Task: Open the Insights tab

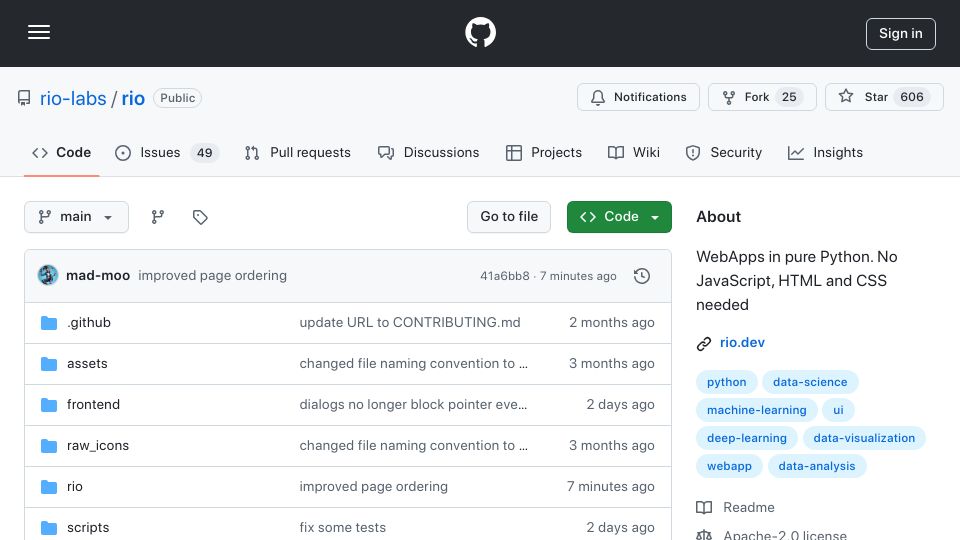Action: coord(825,152)
